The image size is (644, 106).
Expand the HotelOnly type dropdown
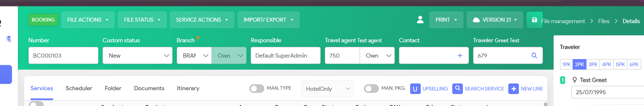328,89
